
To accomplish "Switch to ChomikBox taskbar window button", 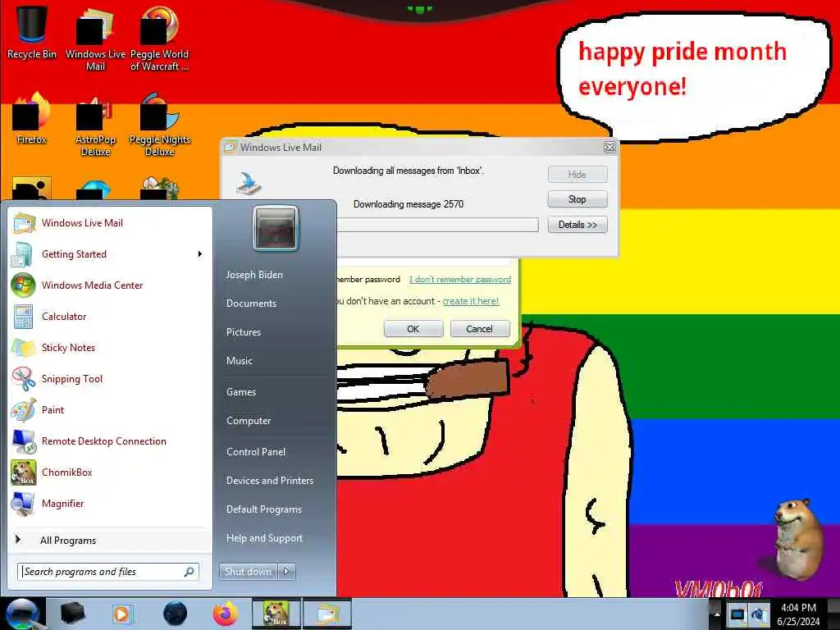I will pyautogui.click(x=276, y=614).
